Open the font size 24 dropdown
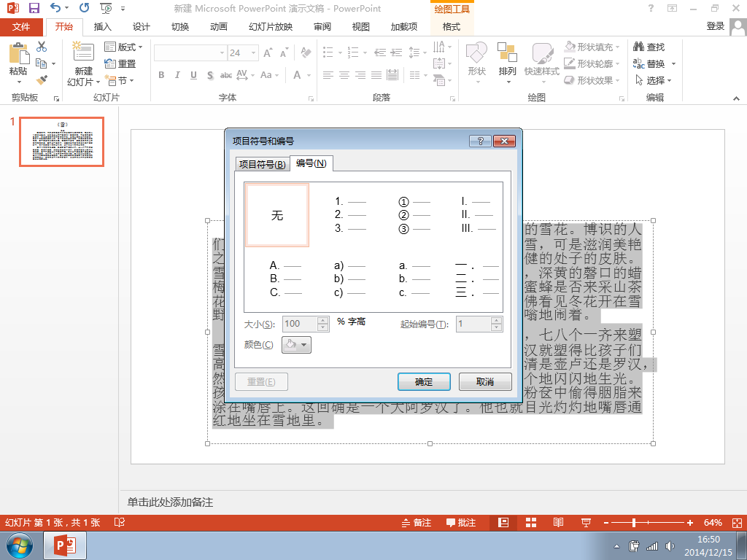The image size is (747, 560). pos(254,52)
